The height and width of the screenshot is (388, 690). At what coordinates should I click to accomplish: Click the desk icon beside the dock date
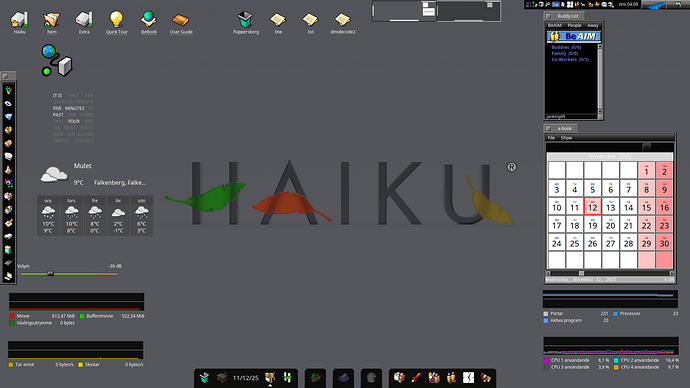222,377
